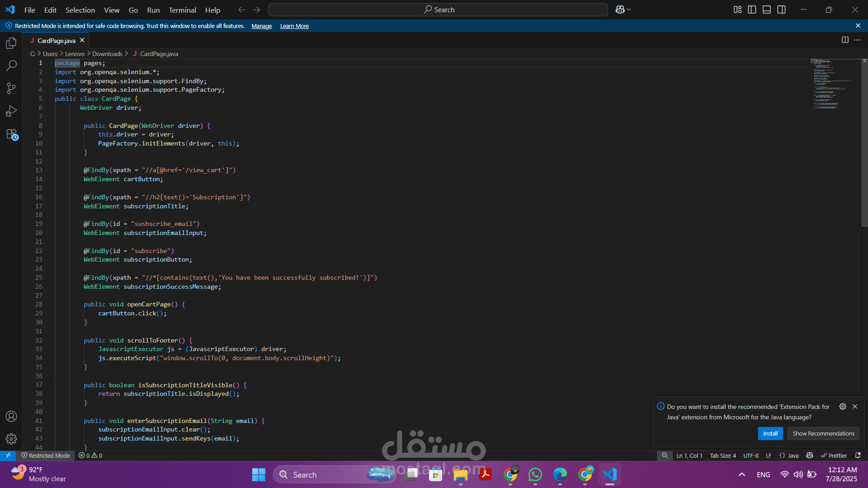Click the code minimap preview

827,84
